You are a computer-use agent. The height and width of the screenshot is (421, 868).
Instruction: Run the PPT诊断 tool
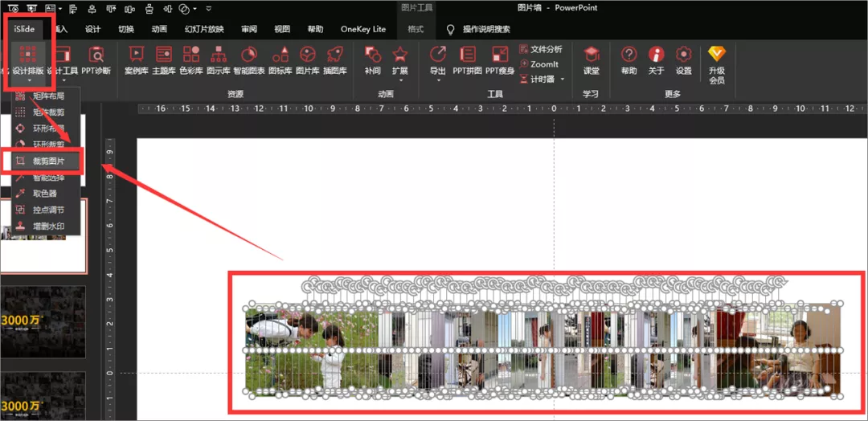96,61
